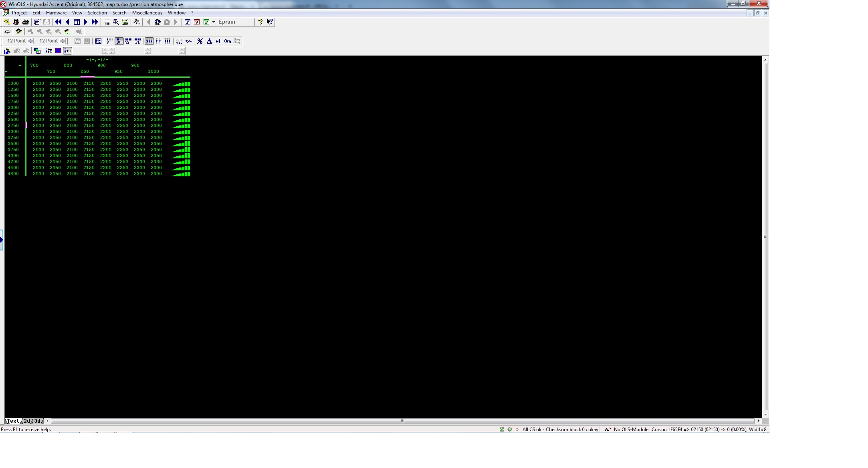Click the red V version button
Viewport: 868px width, 468px height.
point(197,22)
